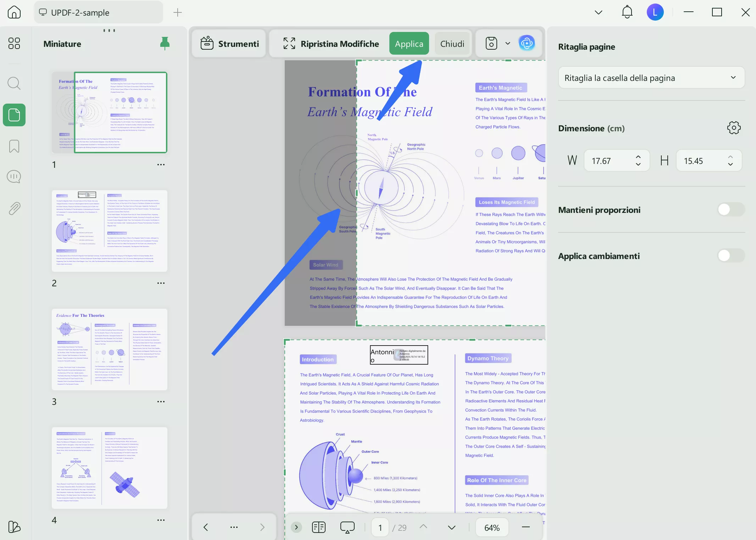Open the attachments paperclip panel
This screenshot has height=540, width=756.
14,208
